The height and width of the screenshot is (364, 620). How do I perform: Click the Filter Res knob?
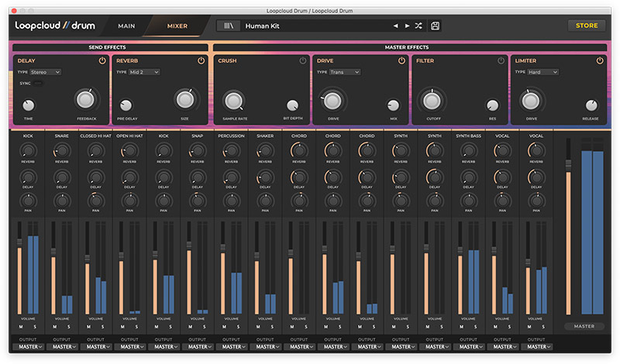tap(492, 105)
